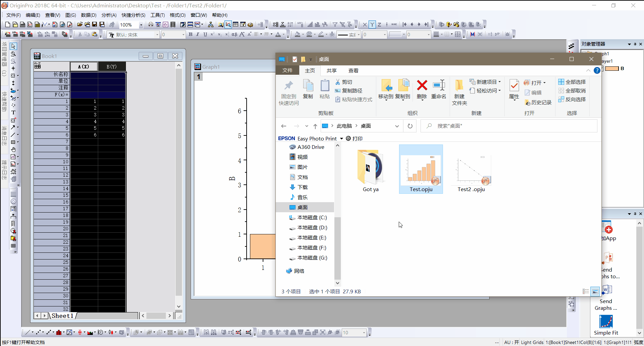644x346 pixels.
Task: Click the Delete red X in Explorer ribbon
Action: pos(422,90)
